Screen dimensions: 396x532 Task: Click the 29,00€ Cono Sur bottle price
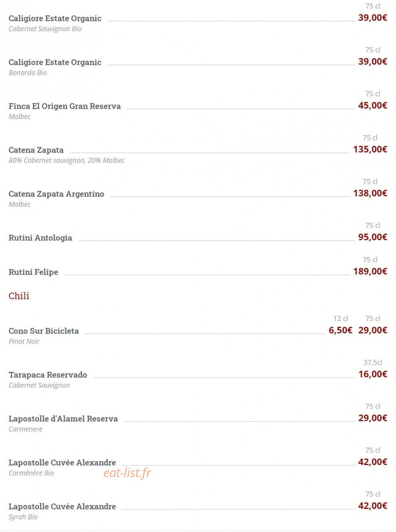pyautogui.click(x=373, y=330)
